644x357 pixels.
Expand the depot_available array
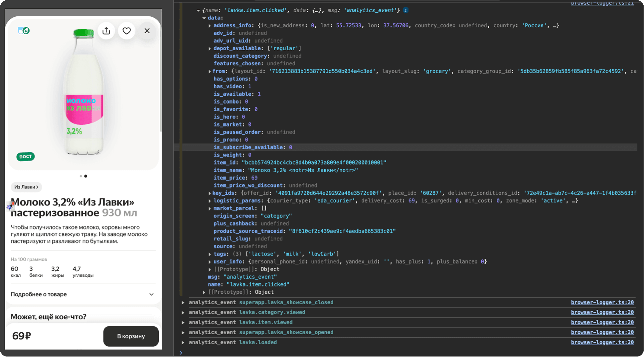click(210, 49)
